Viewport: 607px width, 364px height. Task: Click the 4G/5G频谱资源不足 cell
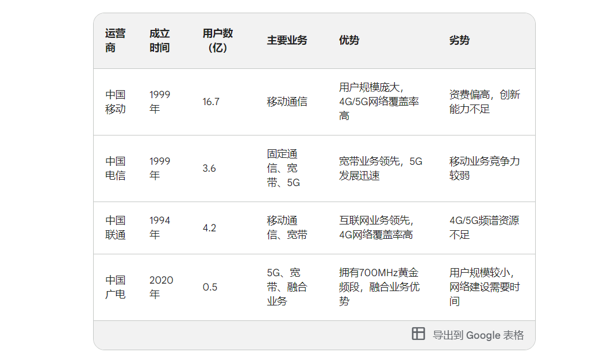485,227
